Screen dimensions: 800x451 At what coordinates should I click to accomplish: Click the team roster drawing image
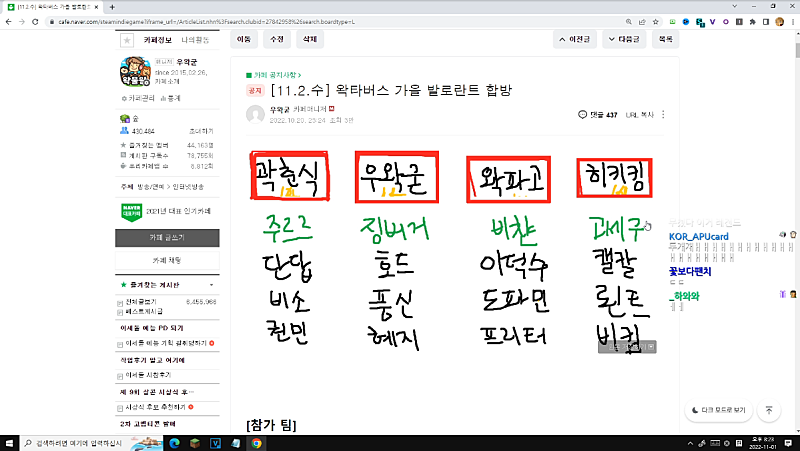coord(452,252)
